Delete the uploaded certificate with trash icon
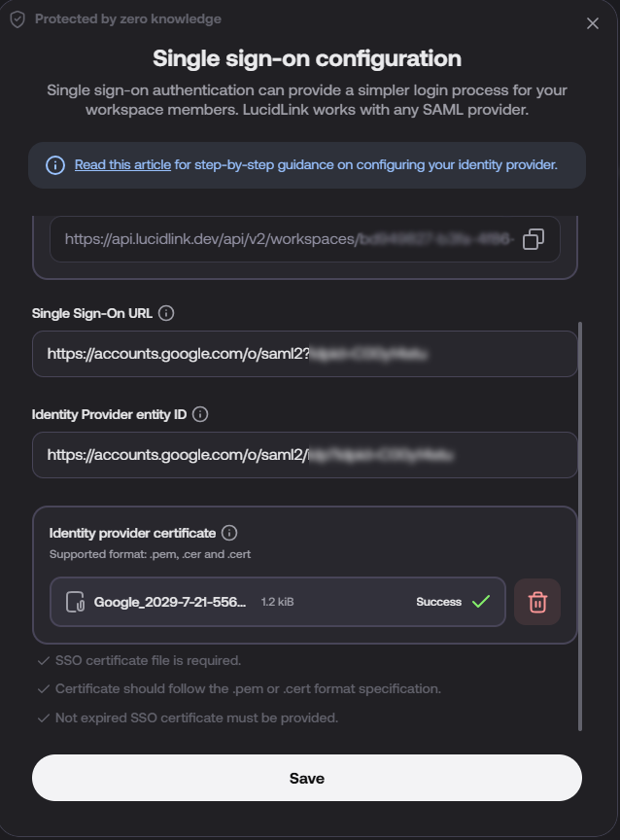 (537, 602)
